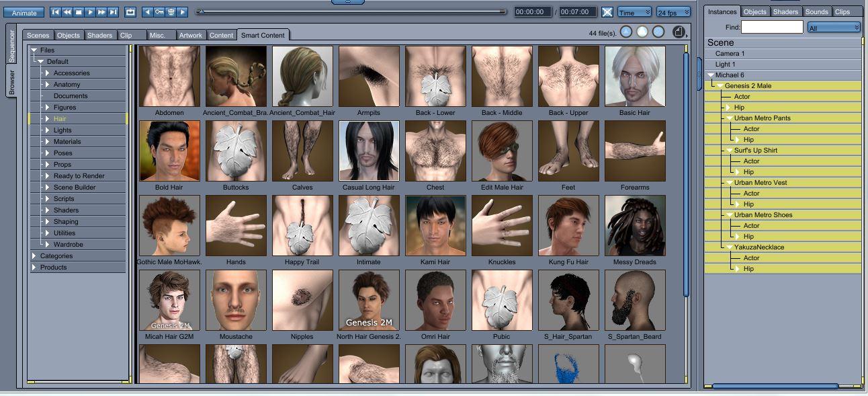This screenshot has height=396, width=868.
Task: Click the fast-forward playback button
Action: 101,12
